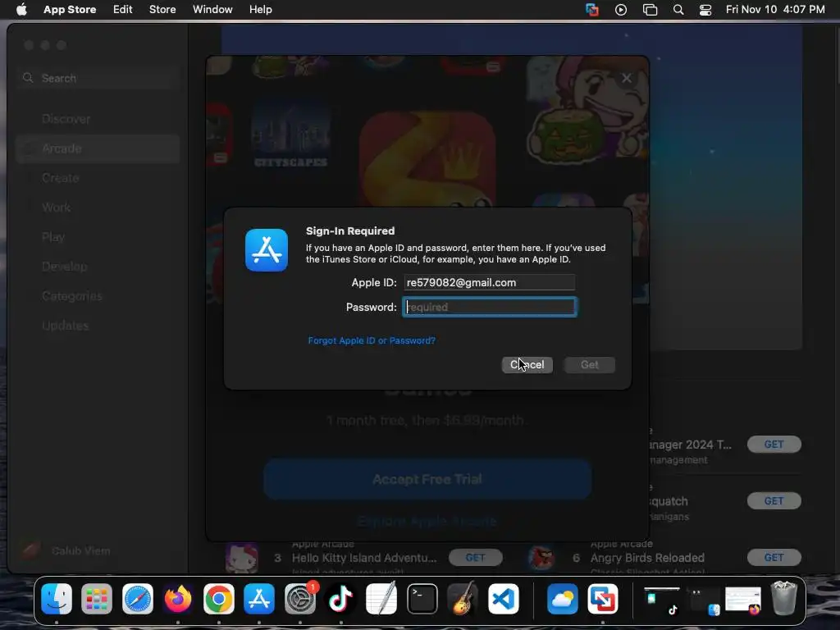Click the sidebar Search field

pyautogui.click(x=98, y=78)
